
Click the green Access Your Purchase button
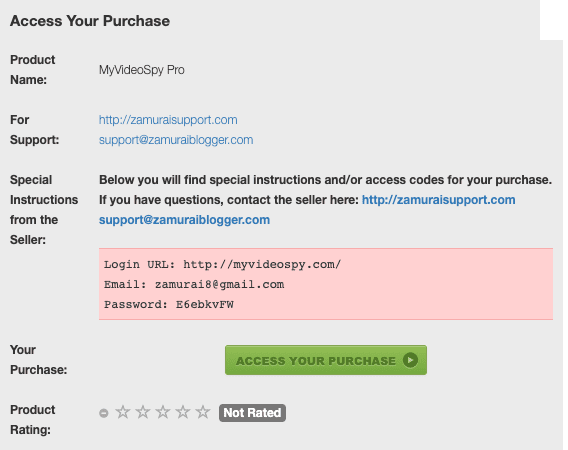pyautogui.click(x=326, y=360)
